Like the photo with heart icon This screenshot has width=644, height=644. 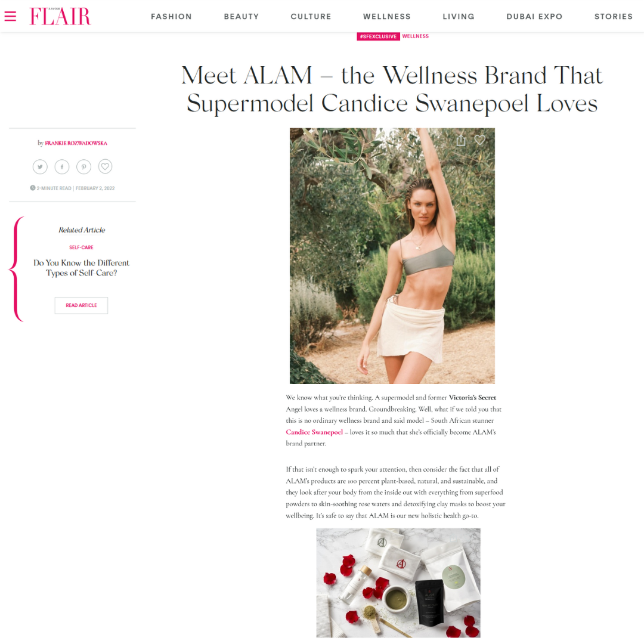pyautogui.click(x=479, y=140)
